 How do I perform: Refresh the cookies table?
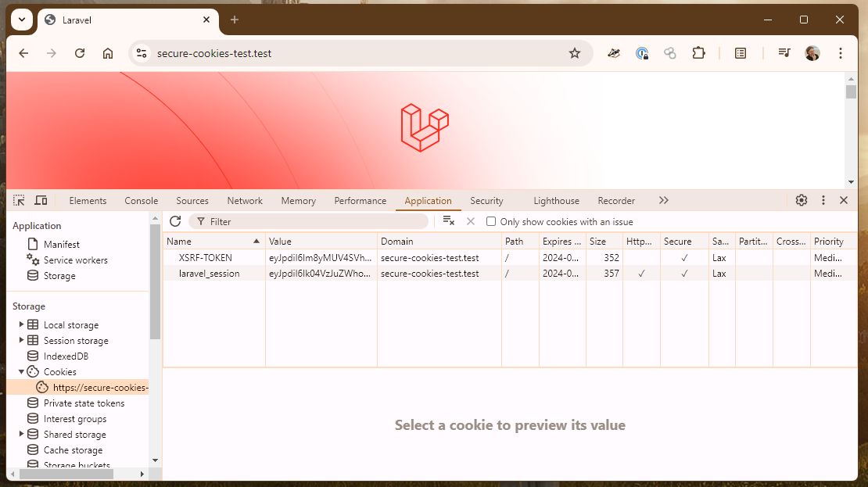click(175, 221)
